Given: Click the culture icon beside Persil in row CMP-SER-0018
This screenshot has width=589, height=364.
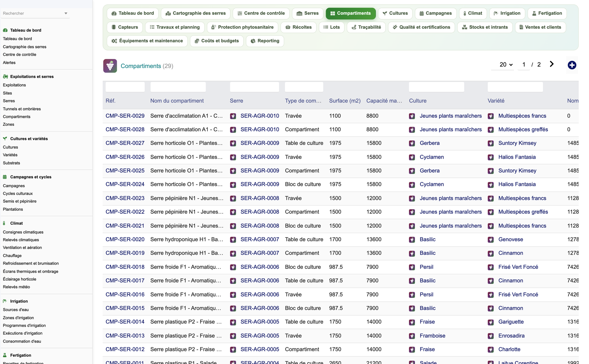Looking at the screenshot, I should (x=412, y=267).
